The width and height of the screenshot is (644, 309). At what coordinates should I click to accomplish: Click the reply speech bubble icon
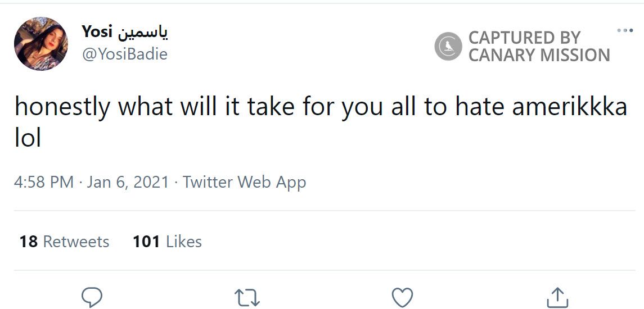pyautogui.click(x=92, y=297)
